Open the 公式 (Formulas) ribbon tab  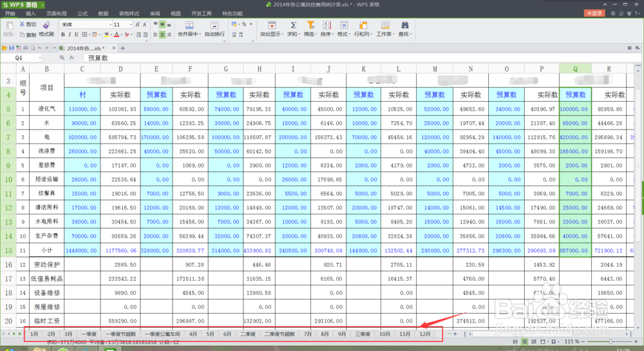[82, 14]
